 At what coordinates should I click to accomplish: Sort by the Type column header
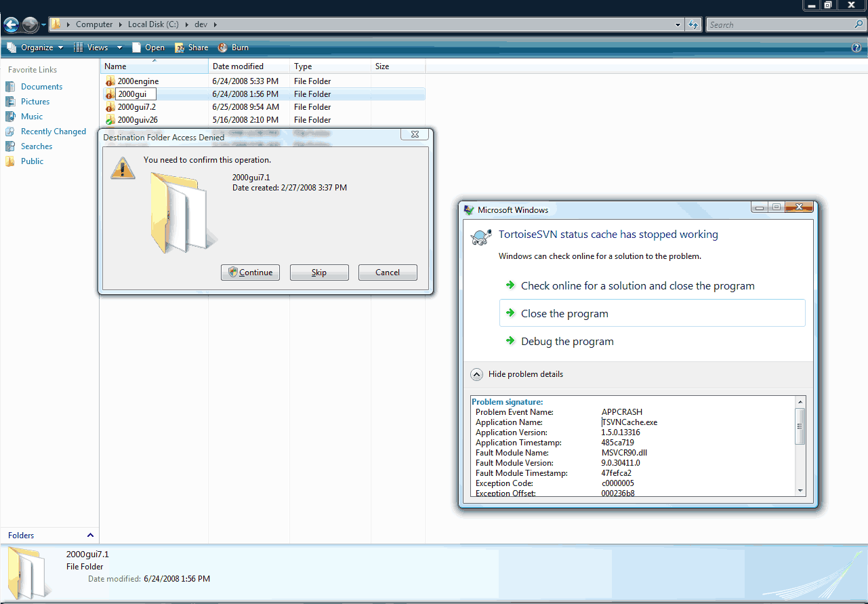tap(330, 66)
